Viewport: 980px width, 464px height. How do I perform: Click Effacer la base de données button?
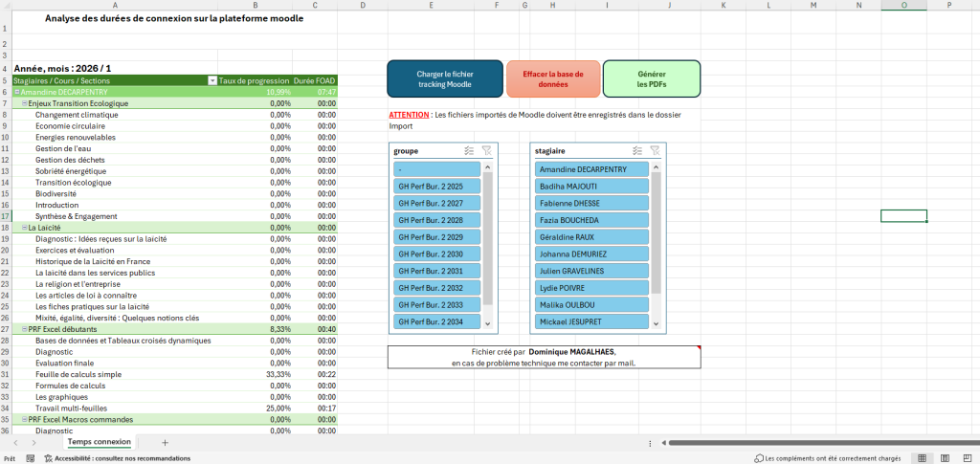click(x=553, y=78)
